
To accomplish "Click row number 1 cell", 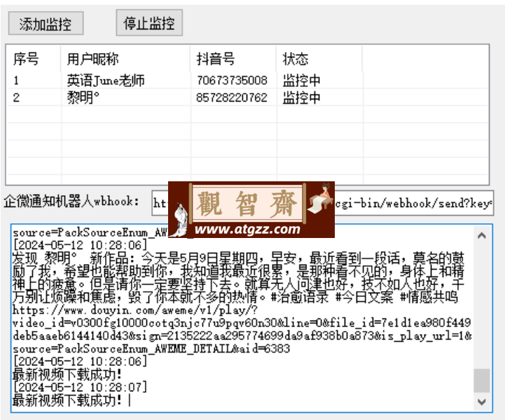I will click(16, 80).
